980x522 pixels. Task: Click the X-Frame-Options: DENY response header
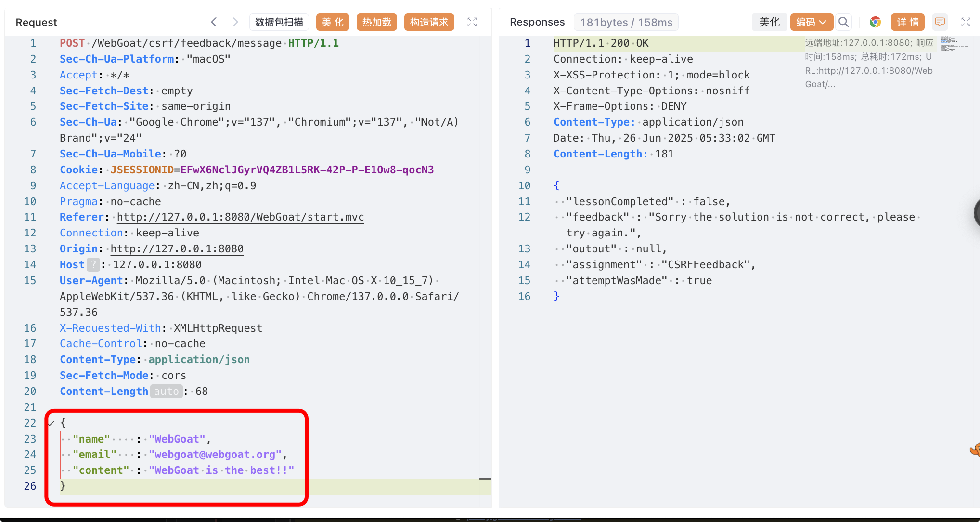pos(620,106)
